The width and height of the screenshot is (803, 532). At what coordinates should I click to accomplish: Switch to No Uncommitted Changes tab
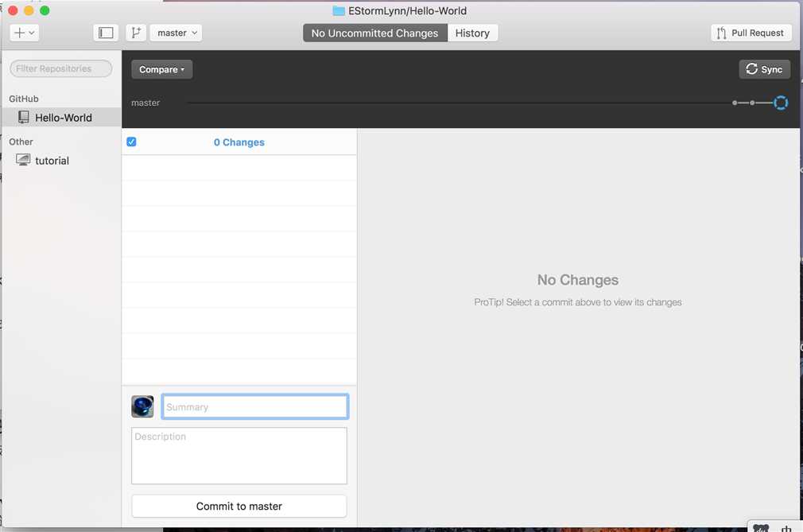tap(375, 33)
